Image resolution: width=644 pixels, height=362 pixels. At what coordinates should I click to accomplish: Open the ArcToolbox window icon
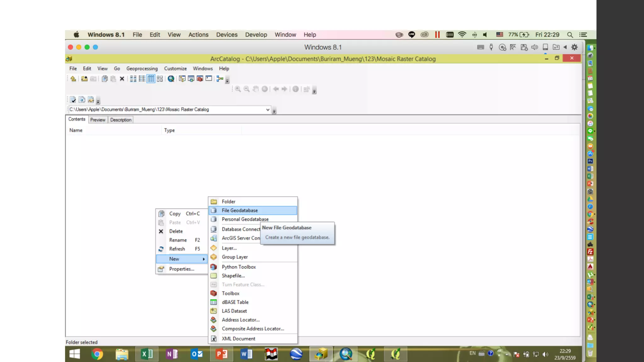(x=200, y=79)
